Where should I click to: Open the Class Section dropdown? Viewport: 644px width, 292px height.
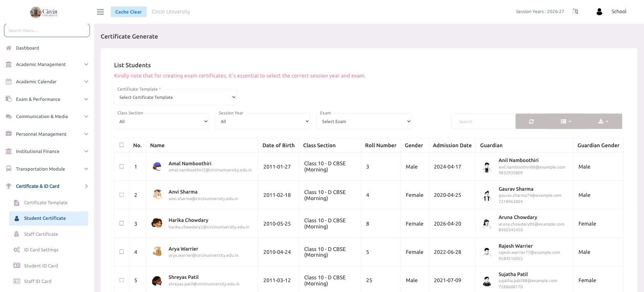click(x=161, y=121)
